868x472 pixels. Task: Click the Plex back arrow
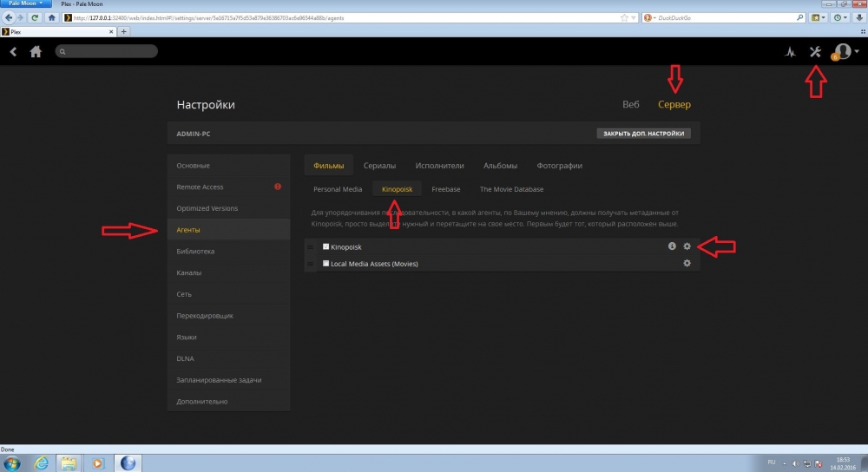pyautogui.click(x=13, y=52)
